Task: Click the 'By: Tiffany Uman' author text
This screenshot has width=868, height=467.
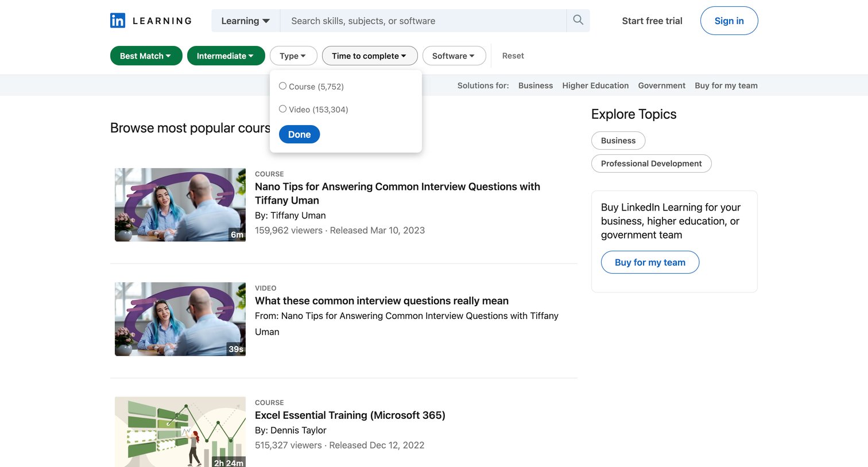Action: point(290,215)
